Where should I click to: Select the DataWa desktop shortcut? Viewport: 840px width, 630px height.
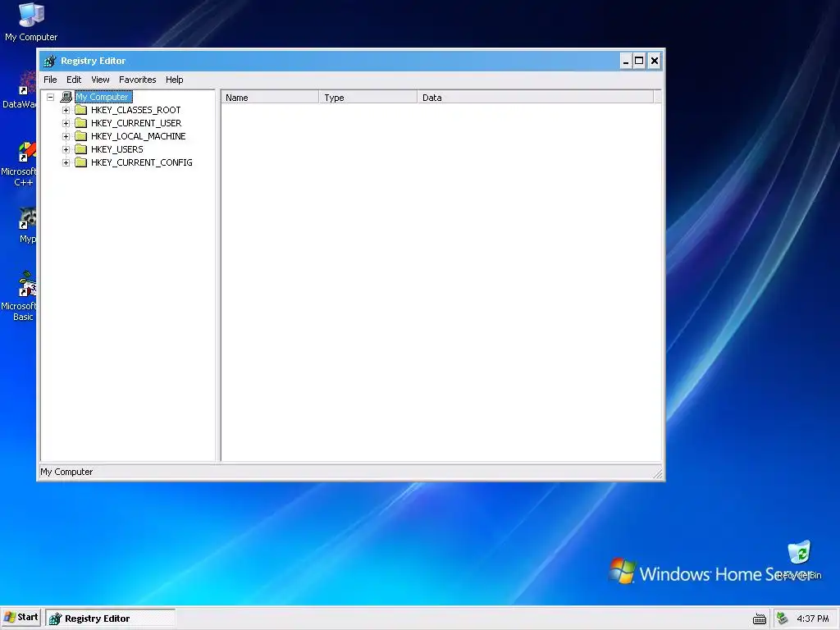(x=20, y=89)
